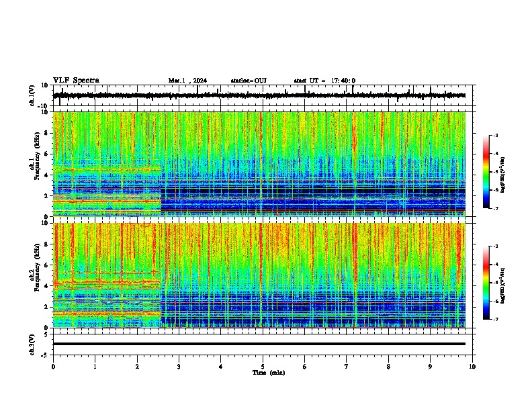Click inside the ch.2 spectrogram panel
532x411 pixels.
coord(259,275)
